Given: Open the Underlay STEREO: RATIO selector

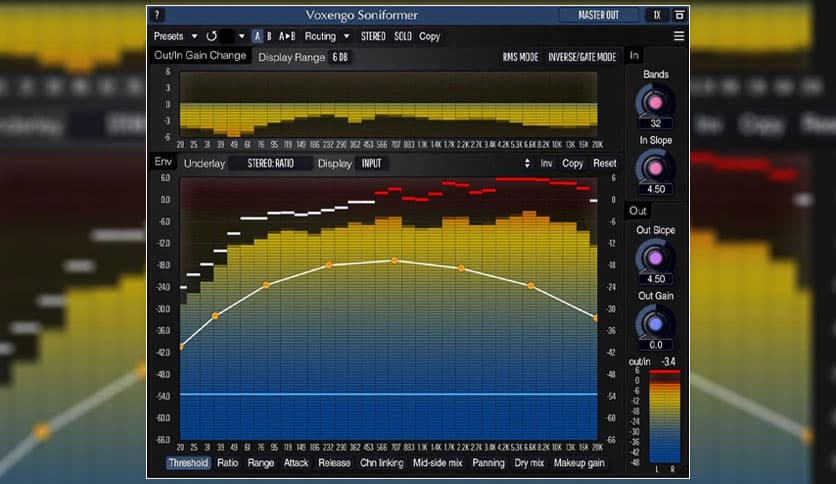Looking at the screenshot, I should (x=271, y=163).
